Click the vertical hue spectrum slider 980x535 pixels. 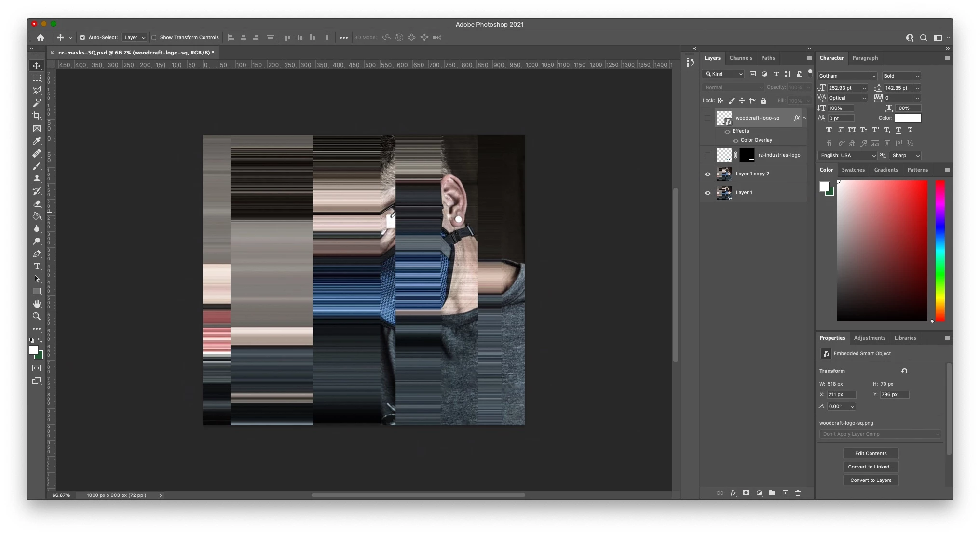pos(940,251)
